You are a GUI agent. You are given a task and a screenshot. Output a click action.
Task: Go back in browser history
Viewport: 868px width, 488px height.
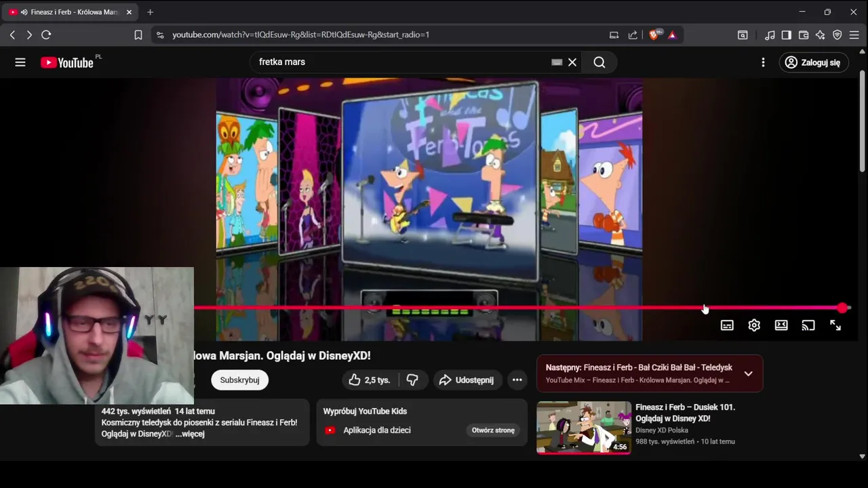pos(12,35)
